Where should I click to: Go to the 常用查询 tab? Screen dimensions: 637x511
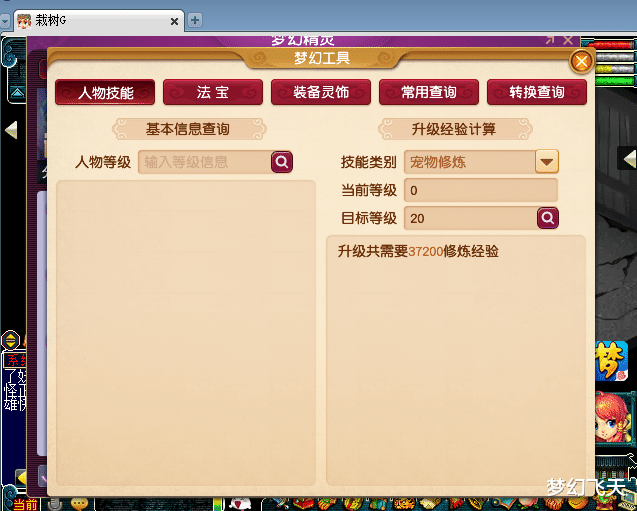coord(429,92)
